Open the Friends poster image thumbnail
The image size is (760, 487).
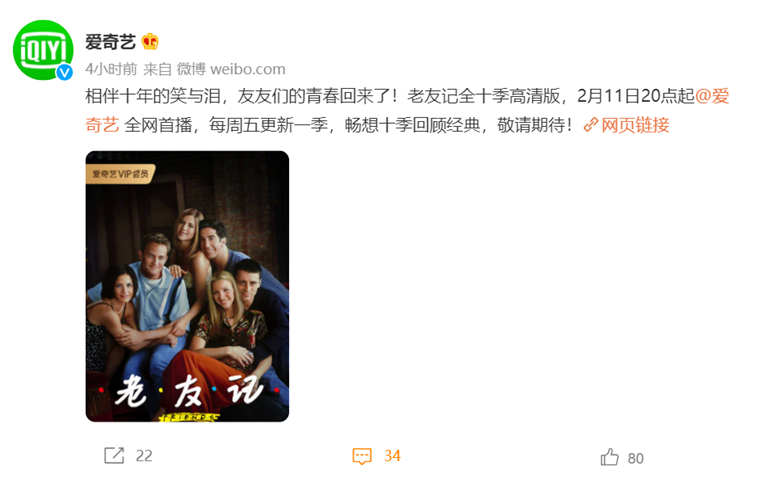(x=187, y=286)
